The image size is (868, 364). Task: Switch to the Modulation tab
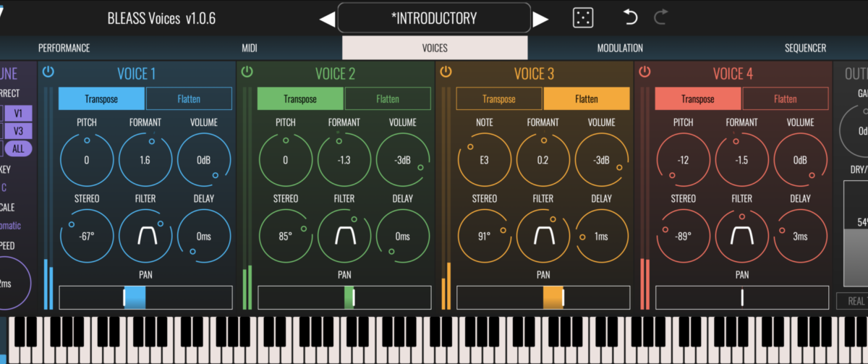620,48
